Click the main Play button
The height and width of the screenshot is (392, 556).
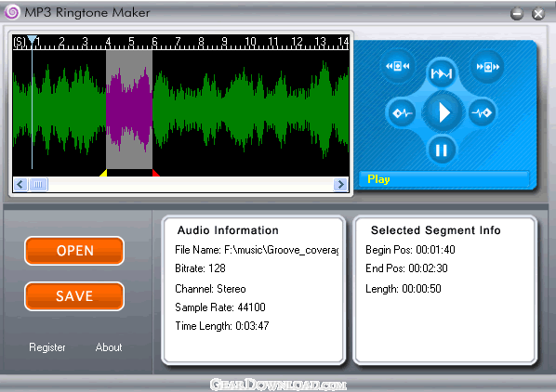443,112
